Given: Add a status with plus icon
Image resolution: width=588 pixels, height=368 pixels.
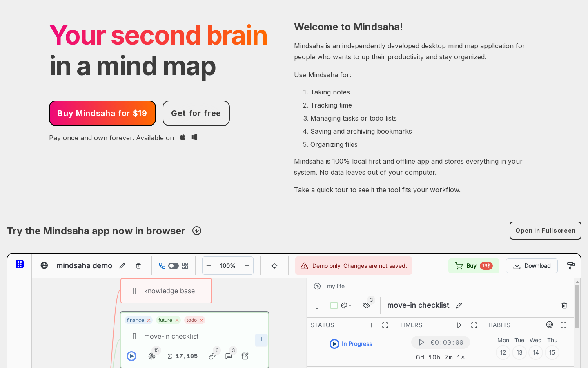Looking at the screenshot, I should pos(371,325).
